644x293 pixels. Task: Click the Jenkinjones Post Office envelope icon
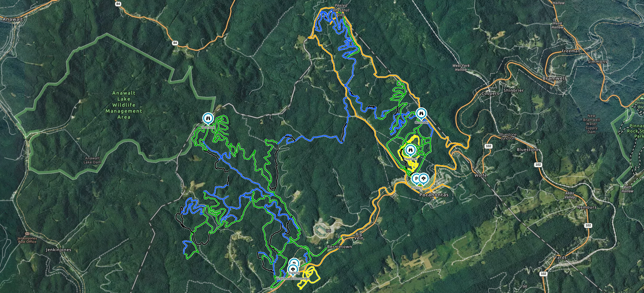coord(27,234)
